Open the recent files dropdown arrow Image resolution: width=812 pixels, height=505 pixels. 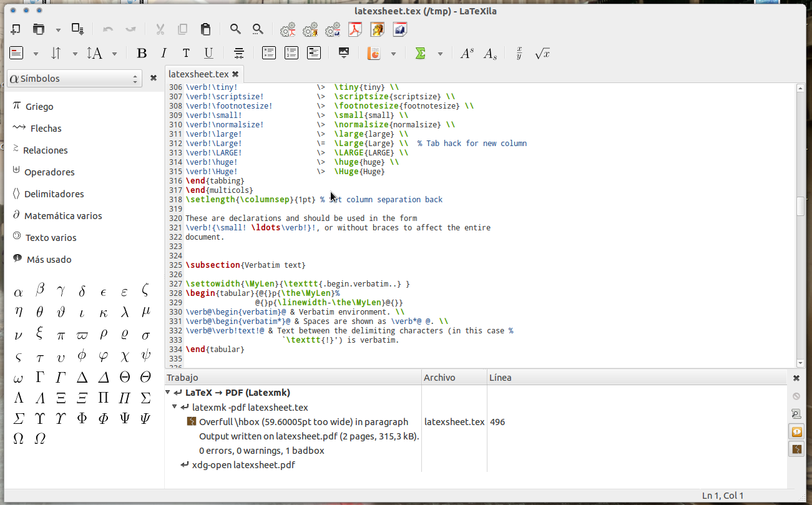click(x=58, y=29)
